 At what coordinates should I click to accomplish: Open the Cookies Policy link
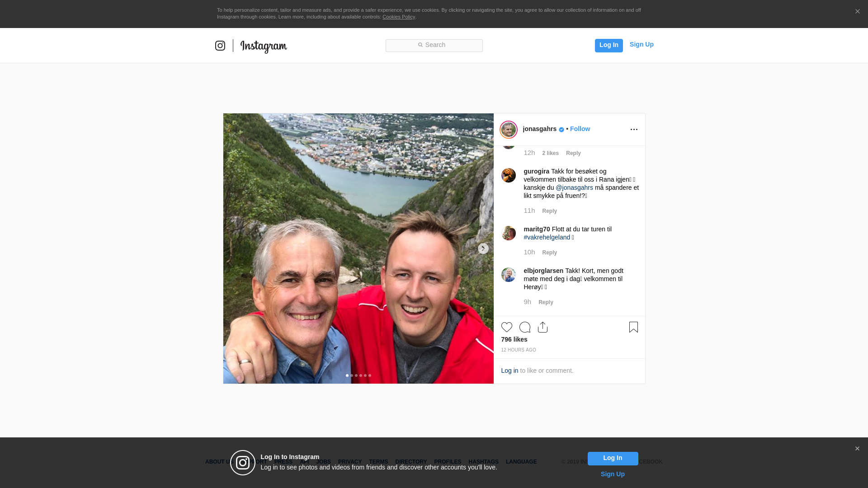(x=398, y=17)
